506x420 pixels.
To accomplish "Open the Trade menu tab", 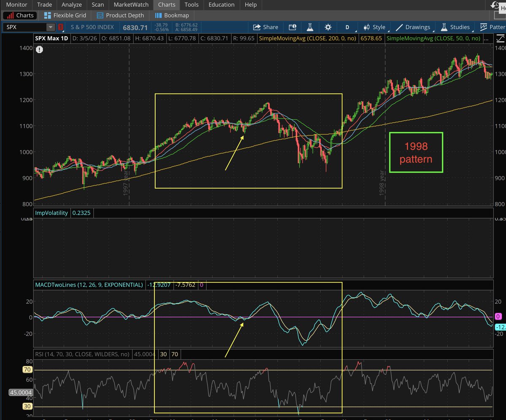I will [x=44, y=5].
